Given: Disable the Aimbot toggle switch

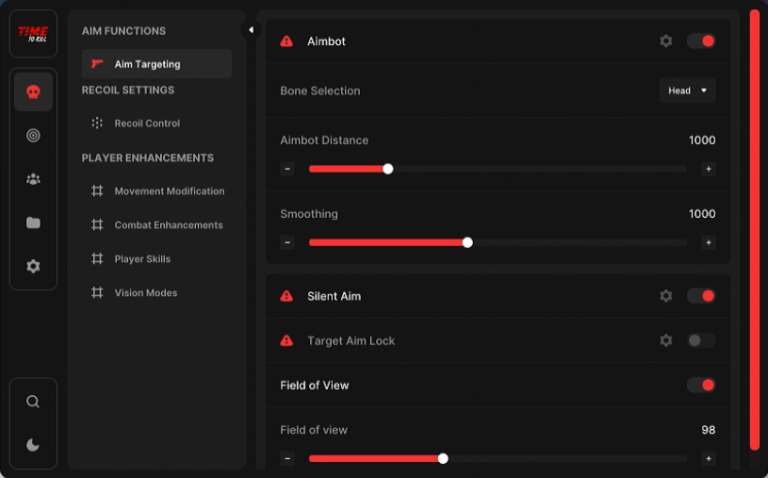Looking at the screenshot, I should click(x=701, y=41).
